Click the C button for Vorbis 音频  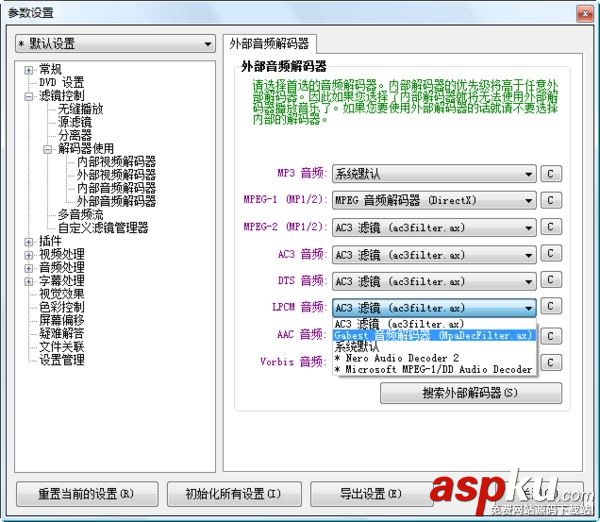point(551,362)
